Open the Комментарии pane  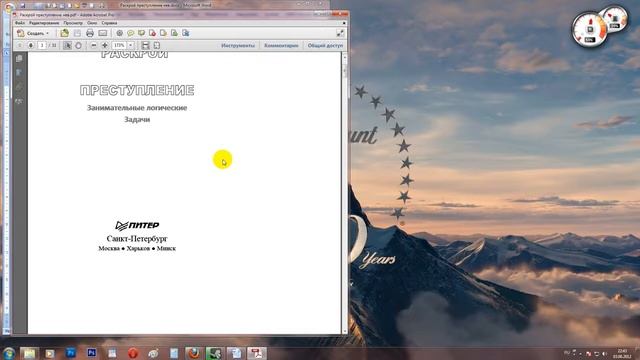pos(281,45)
